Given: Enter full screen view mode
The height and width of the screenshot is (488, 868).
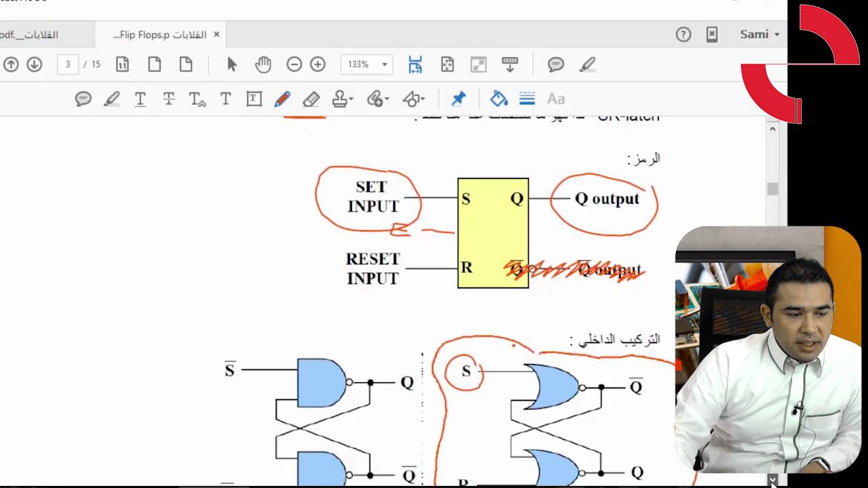Looking at the screenshot, I should pos(479,64).
